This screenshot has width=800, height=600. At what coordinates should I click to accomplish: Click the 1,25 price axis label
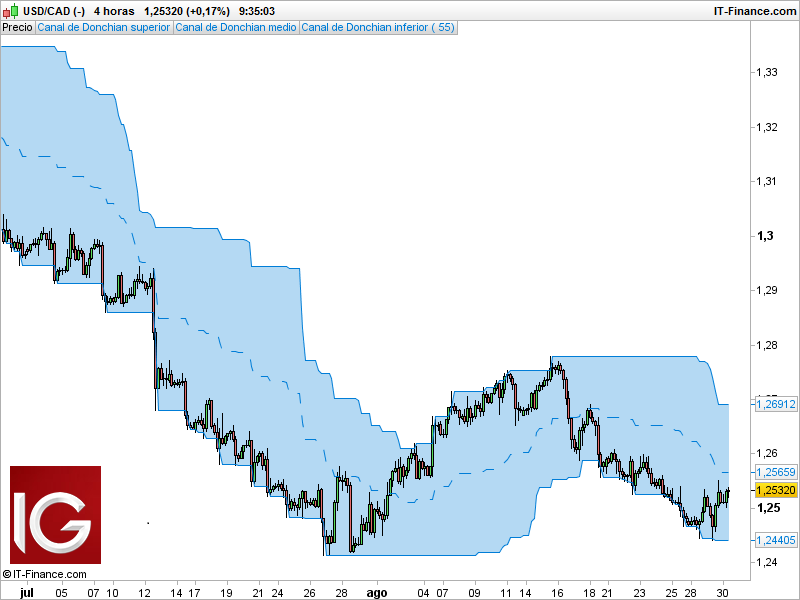pos(768,508)
